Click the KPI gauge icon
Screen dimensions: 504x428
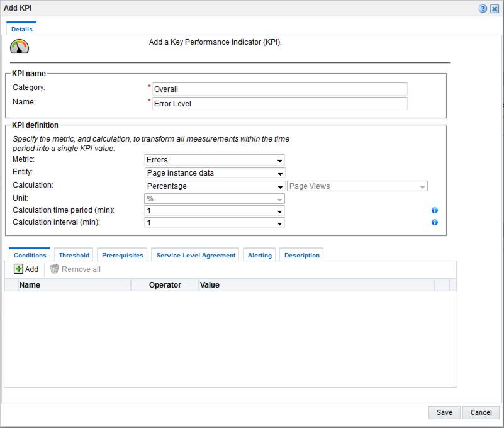20,47
